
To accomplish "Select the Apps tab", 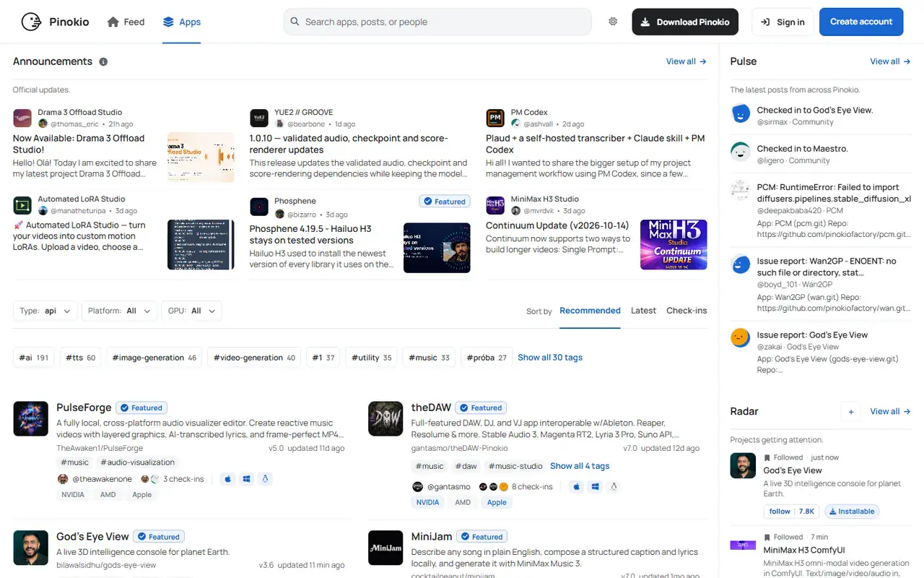I will tap(181, 22).
